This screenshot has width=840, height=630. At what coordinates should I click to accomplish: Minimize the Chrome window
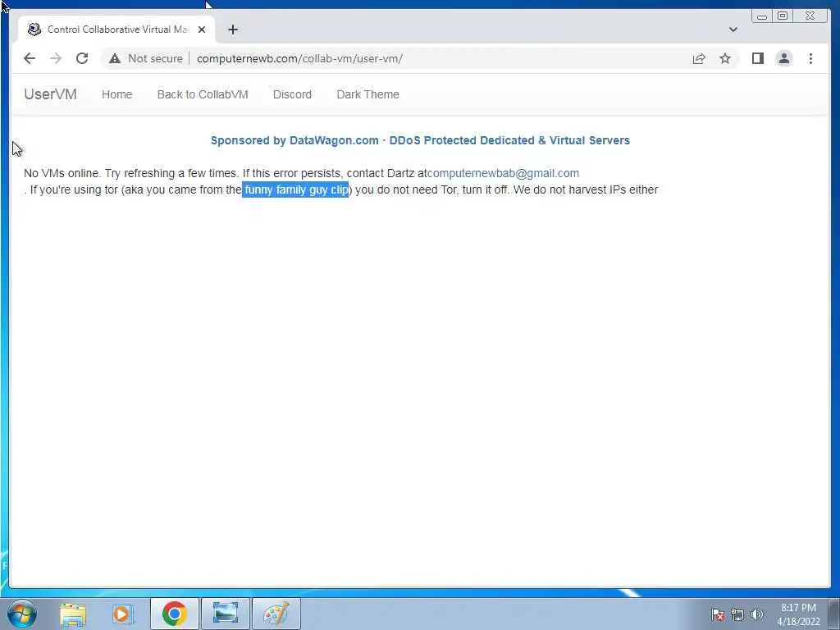pos(762,16)
